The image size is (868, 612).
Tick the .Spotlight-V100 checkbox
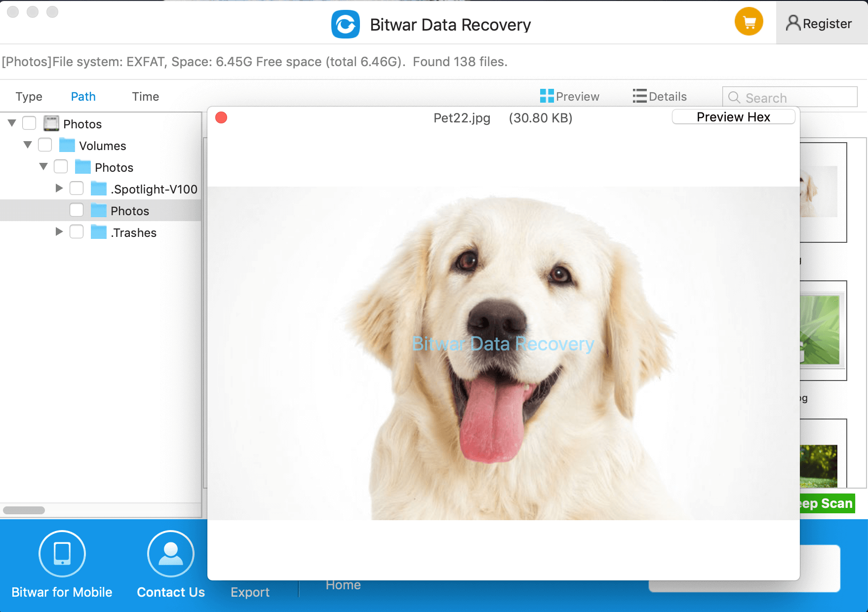click(77, 189)
